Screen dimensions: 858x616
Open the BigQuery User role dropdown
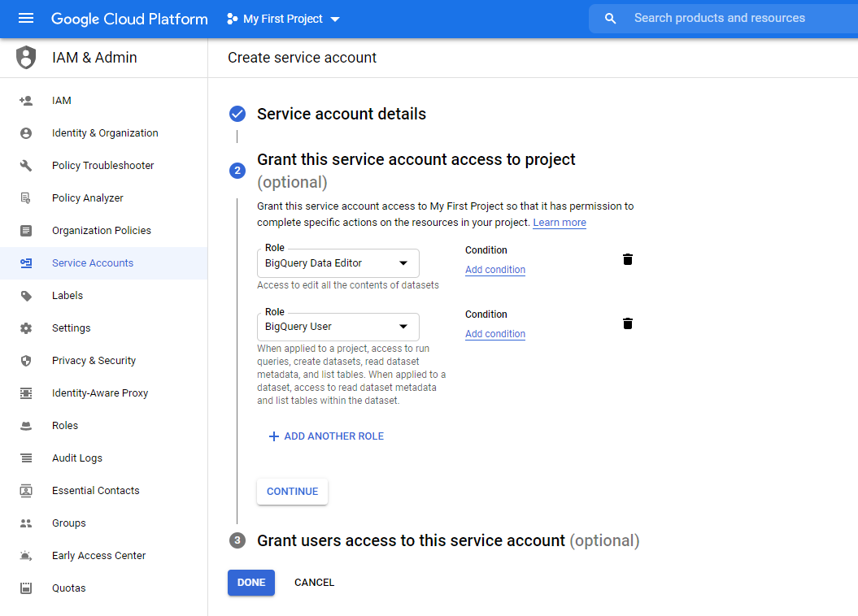pyautogui.click(x=338, y=327)
